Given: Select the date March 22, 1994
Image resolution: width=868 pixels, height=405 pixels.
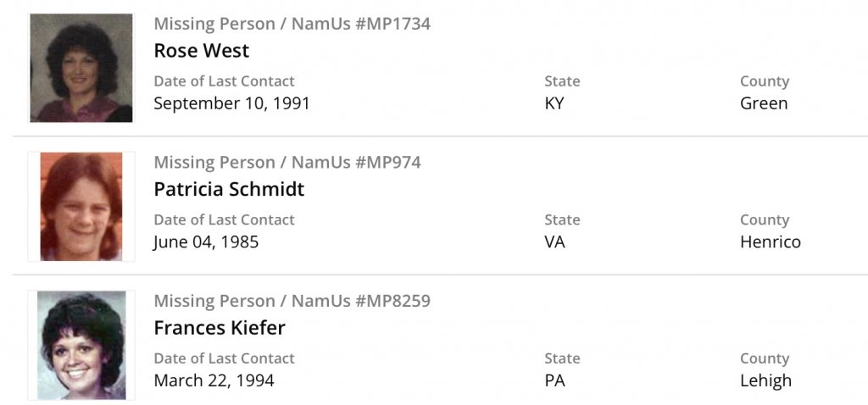Looking at the screenshot, I should (214, 380).
